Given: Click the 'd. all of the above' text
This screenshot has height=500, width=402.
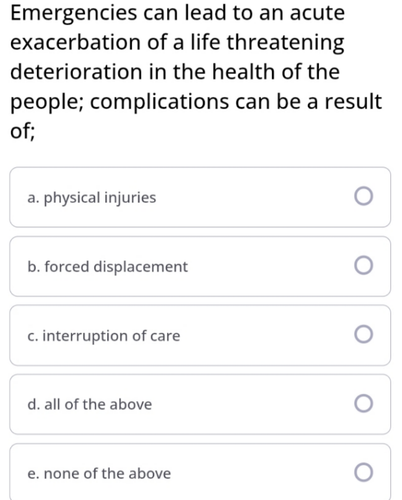Looking at the screenshot, I should click(x=90, y=404).
